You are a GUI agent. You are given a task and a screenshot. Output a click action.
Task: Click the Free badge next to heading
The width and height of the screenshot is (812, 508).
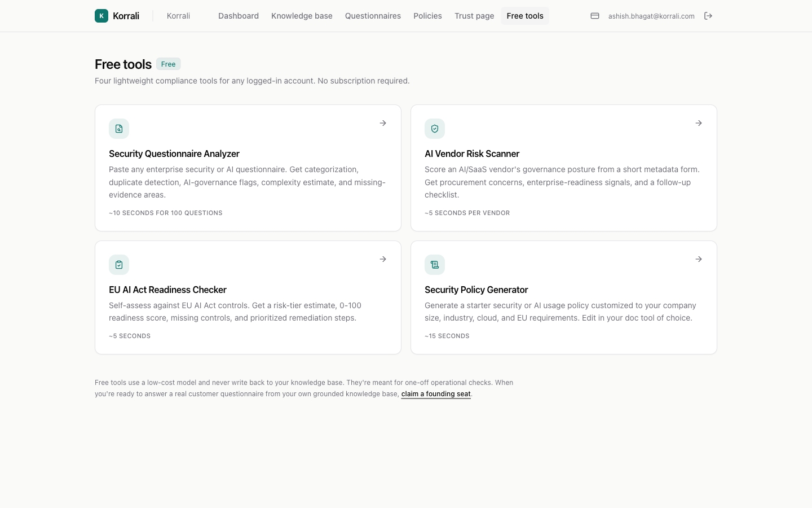[169, 64]
